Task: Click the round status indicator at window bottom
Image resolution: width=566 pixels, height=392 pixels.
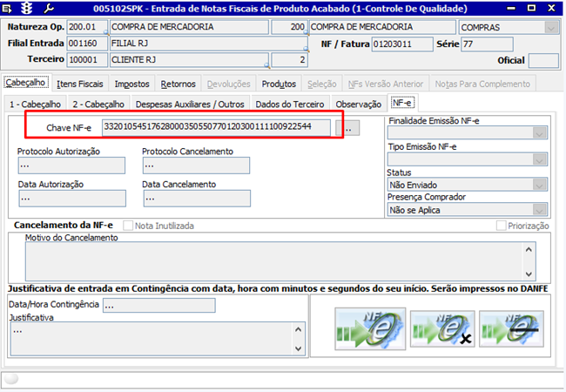Action: (10, 378)
